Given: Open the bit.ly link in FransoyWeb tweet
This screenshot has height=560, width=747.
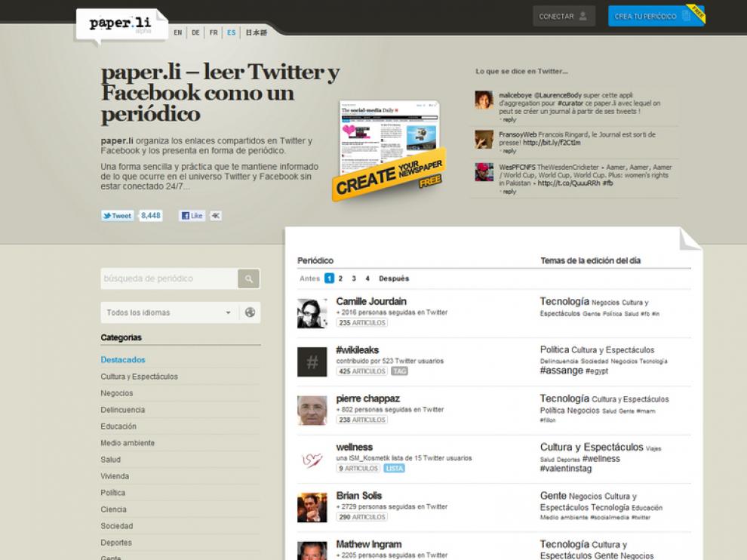Looking at the screenshot, I should (x=552, y=143).
